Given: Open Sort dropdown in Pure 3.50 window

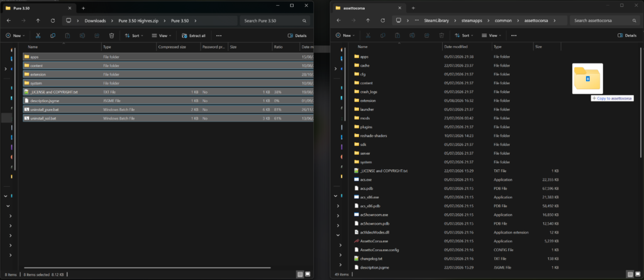Looking at the screenshot, I should click(x=134, y=36).
